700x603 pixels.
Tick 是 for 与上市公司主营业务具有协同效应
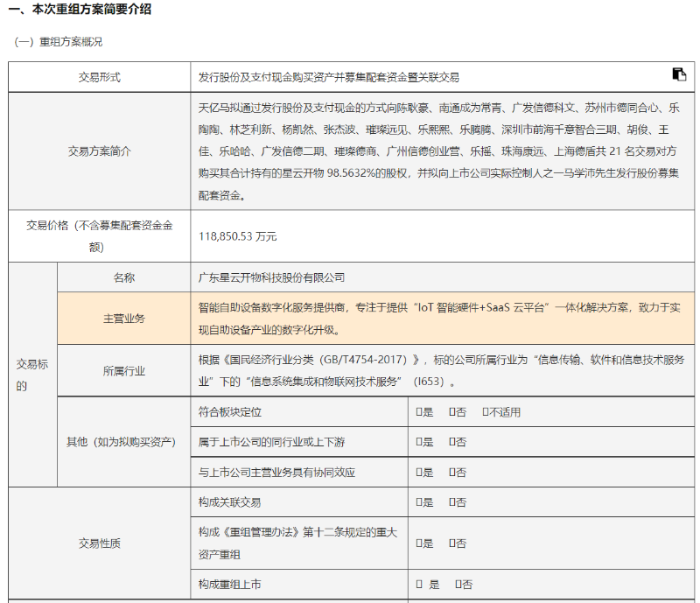419,472
